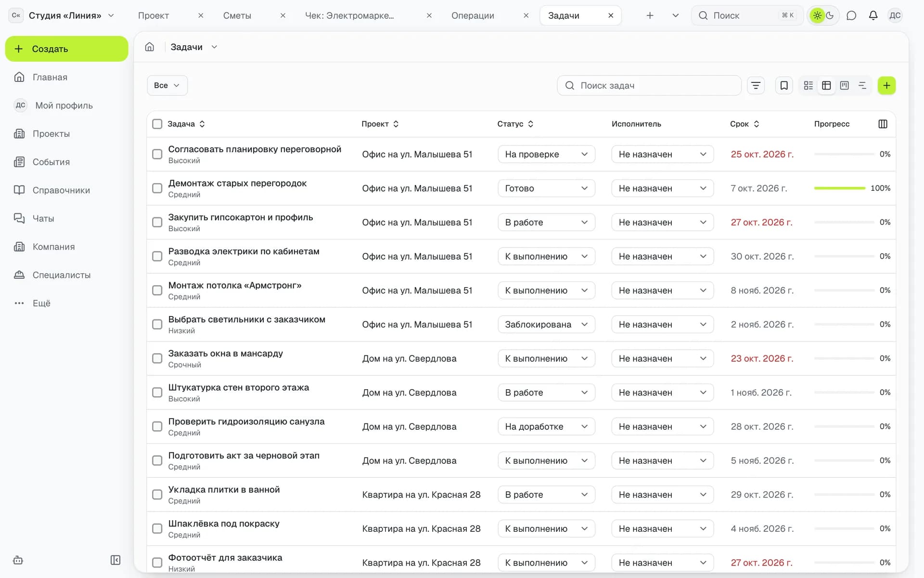This screenshot has width=924, height=578.
Task: Tick checkbox for Демонтаж старых перегородок
Action: click(x=157, y=188)
